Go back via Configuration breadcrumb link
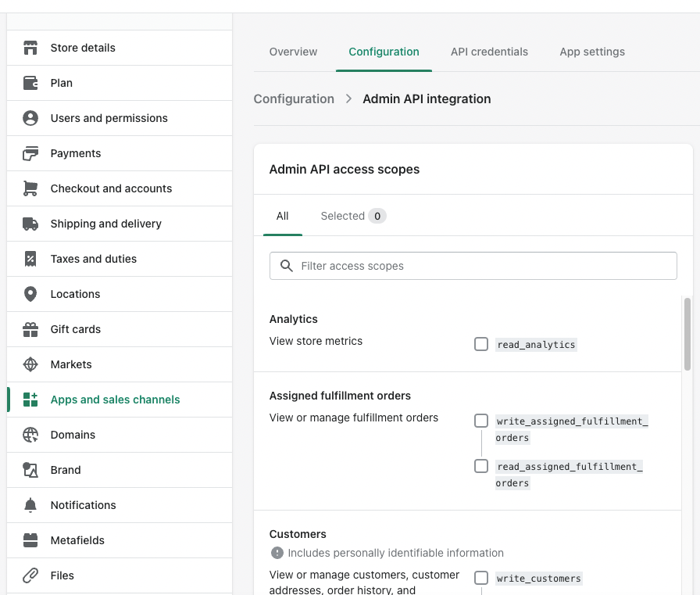Image resolution: width=700 pixels, height=595 pixels. [x=294, y=99]
